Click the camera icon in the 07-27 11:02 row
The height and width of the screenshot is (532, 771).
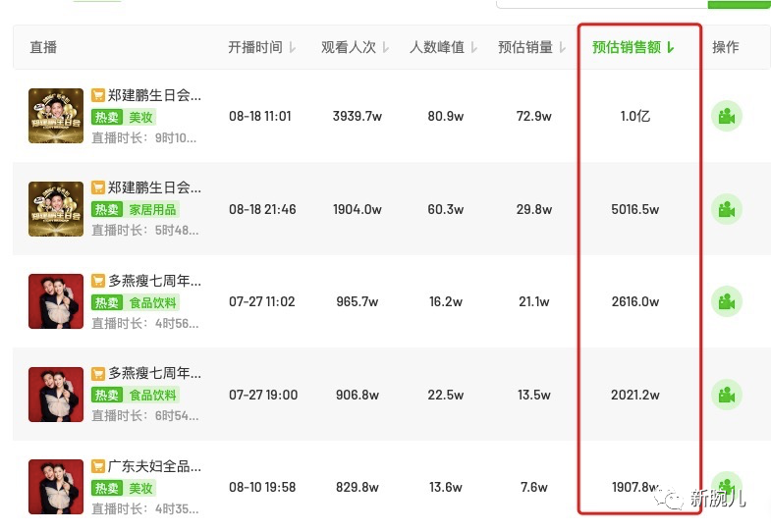pos(726,301)
